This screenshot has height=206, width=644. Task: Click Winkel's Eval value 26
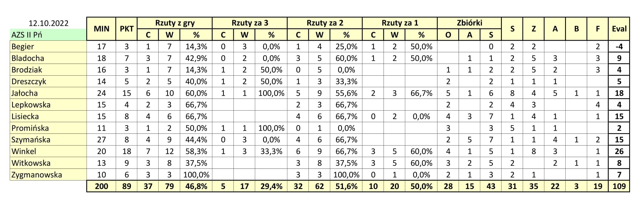tap(619, 151)
